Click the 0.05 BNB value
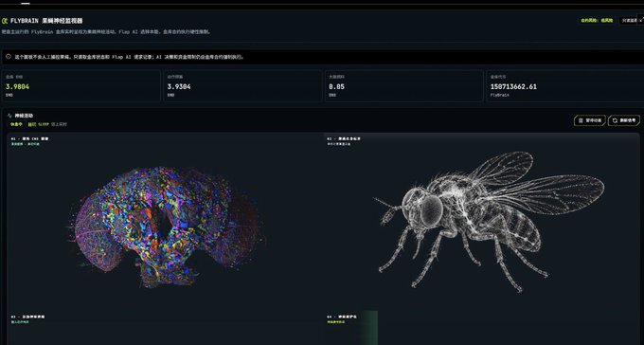This screenshot has width=644, height=345. 336,87
